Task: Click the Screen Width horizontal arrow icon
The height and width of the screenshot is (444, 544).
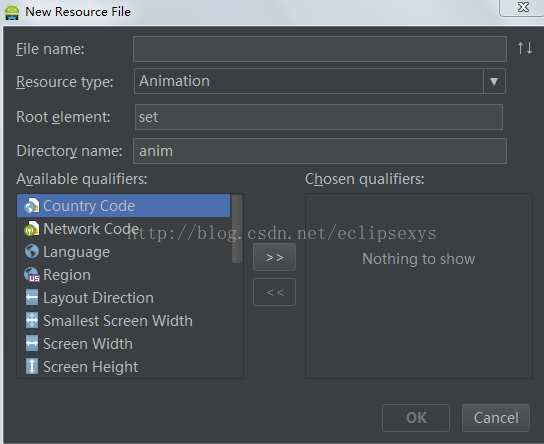Action: [x=32, y=343]
